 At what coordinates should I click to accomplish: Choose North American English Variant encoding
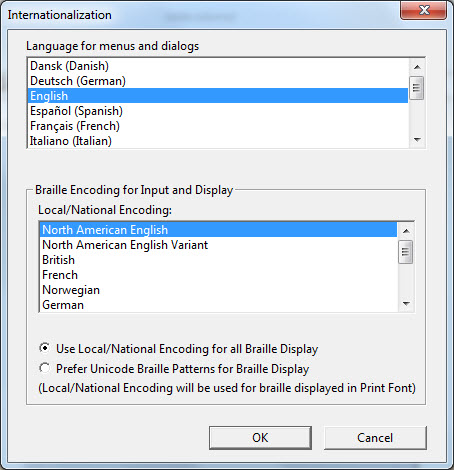click(x=219, y=245)
